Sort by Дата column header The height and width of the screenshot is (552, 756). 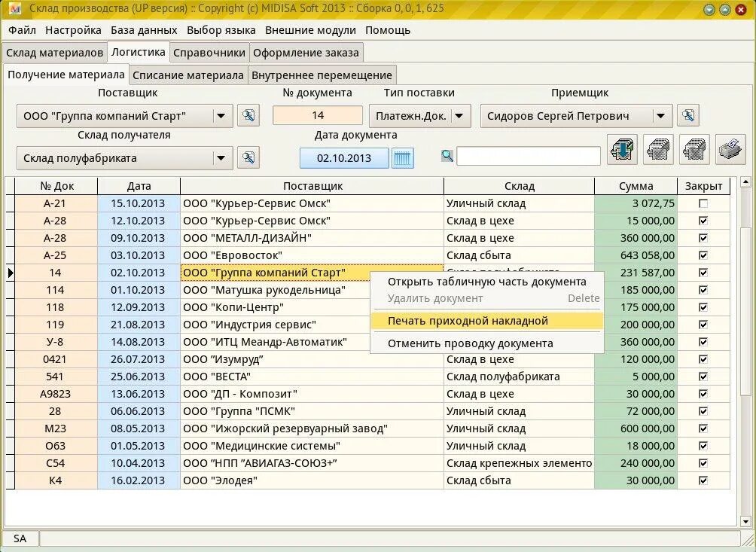(x=139, y=186)
